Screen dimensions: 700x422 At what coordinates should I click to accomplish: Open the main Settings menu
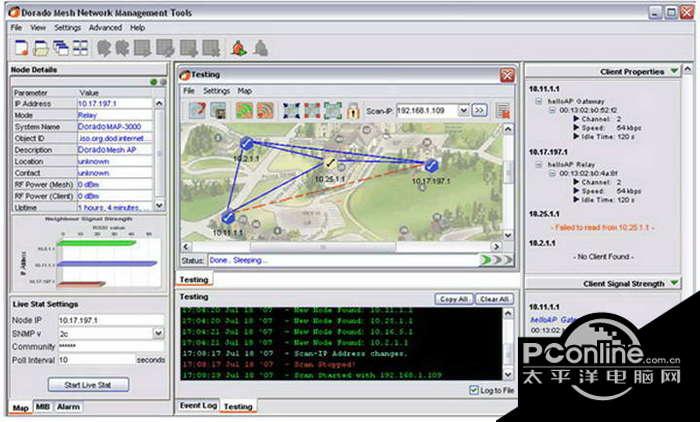[67, 28]
